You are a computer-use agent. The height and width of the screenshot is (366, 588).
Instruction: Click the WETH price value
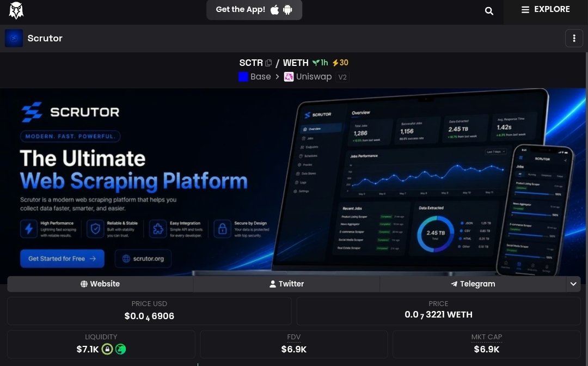click(x=438, y=315)
